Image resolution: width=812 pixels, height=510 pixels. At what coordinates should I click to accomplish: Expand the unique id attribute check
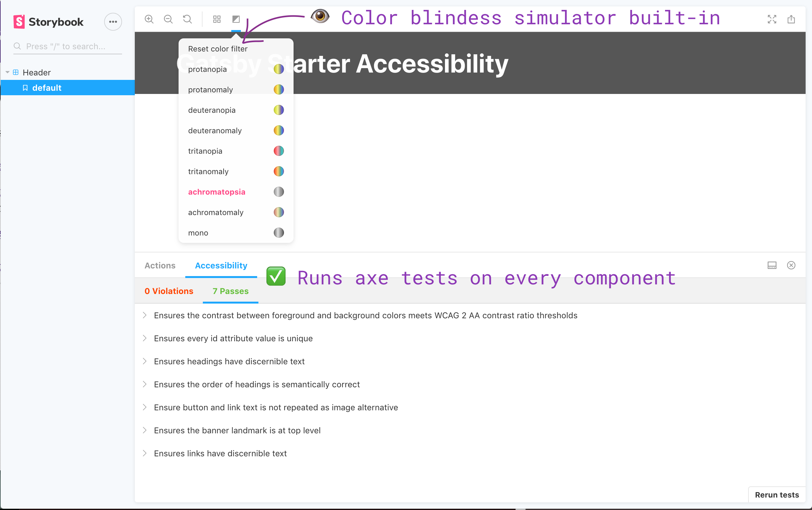click(146, 338)
